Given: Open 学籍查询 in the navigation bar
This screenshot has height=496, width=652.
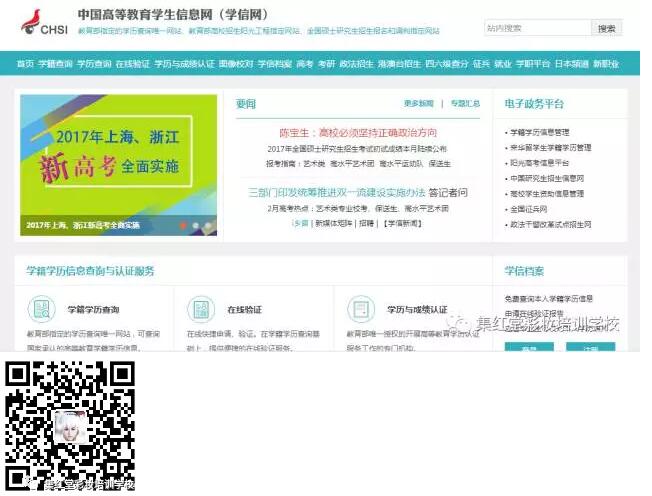Looking at the screenshot, I should pyautogui.click(x=56, y=64).
